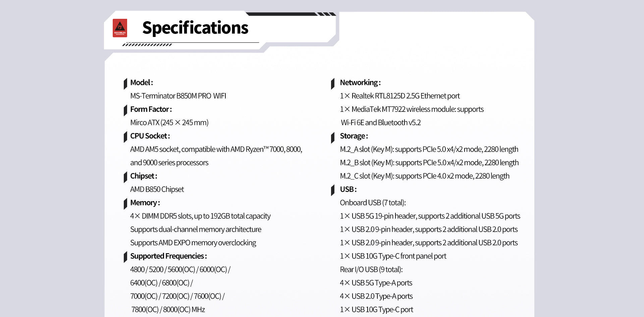Click the Networking section label
The width and height of the screenshot is (644, 317).
click(x=360, y=83)
